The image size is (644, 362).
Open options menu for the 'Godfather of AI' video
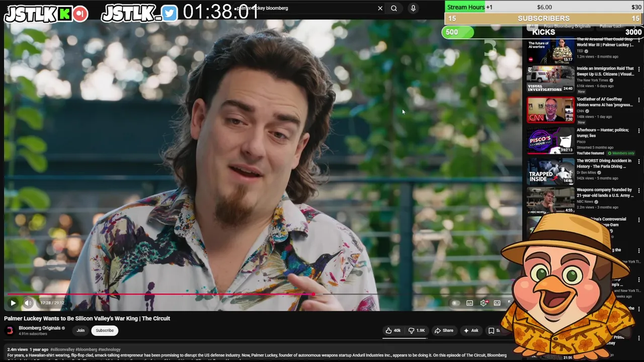pos(639,101)
